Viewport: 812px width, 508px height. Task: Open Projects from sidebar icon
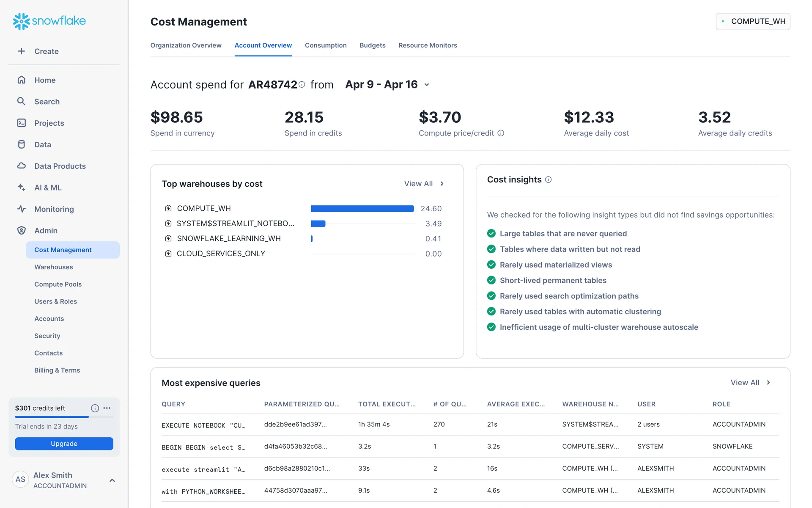[x=22, y=123]
